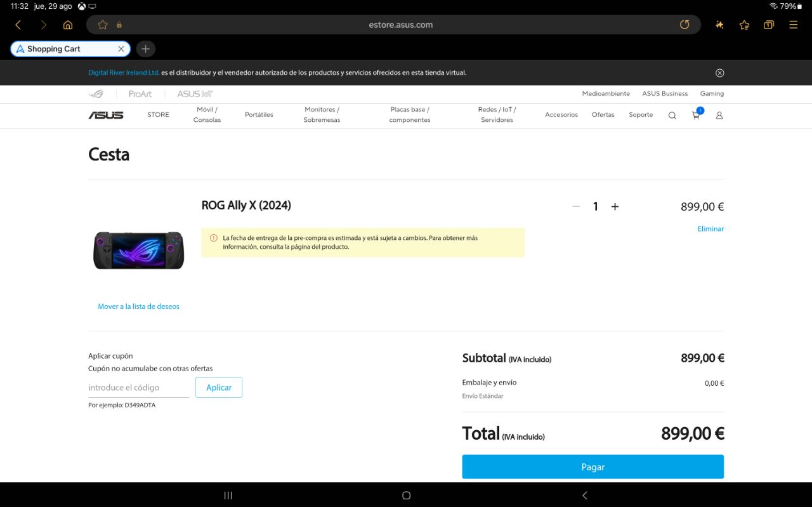Open site search magnifier icon
This screenshot has height=507, width=812.
click(x=672, y=115)
